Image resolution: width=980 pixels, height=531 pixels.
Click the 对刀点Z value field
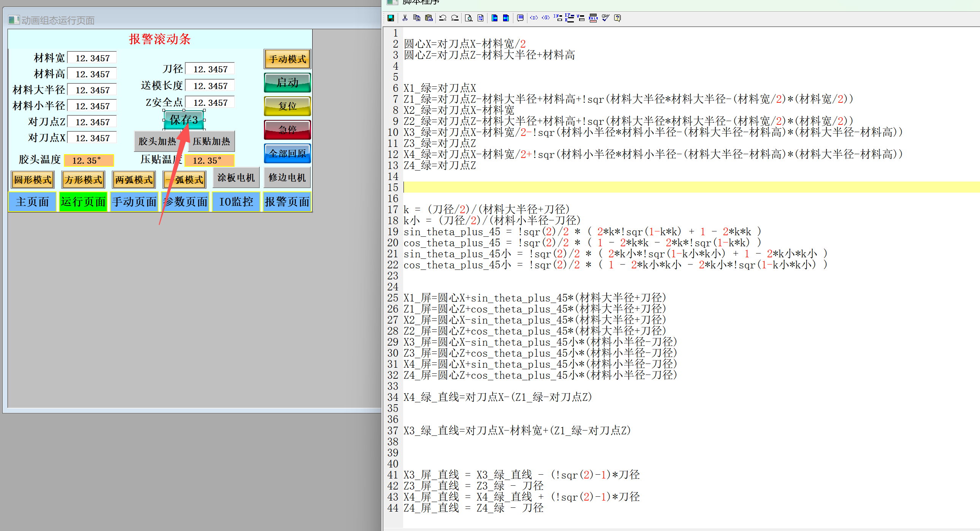pyautogui.click(x=92, y=122)
